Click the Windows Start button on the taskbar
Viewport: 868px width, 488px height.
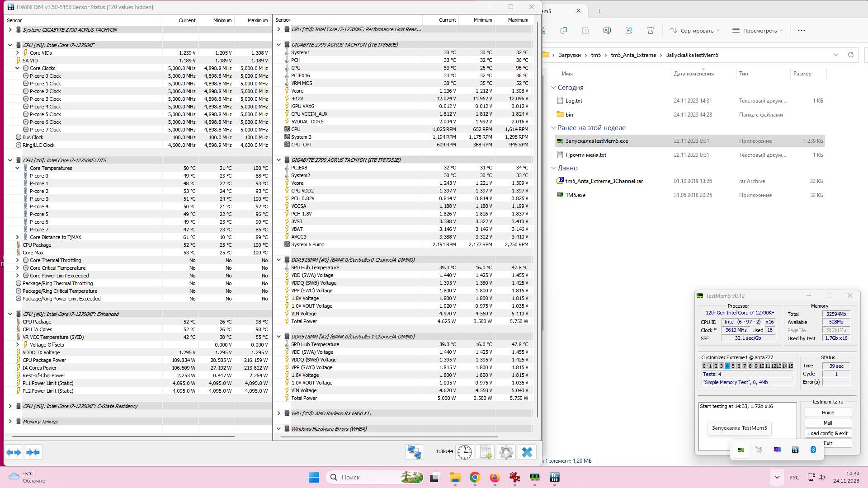[x=314, y=477]
